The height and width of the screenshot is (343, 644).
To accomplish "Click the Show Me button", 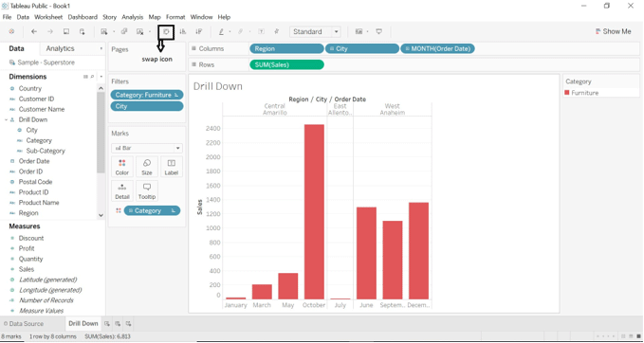I will point(613,31).
